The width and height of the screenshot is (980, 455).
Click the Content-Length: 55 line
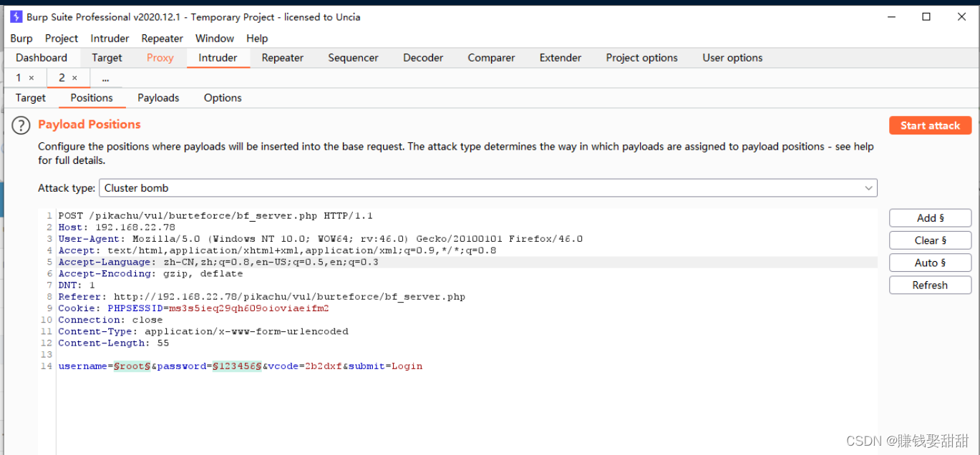113,343
